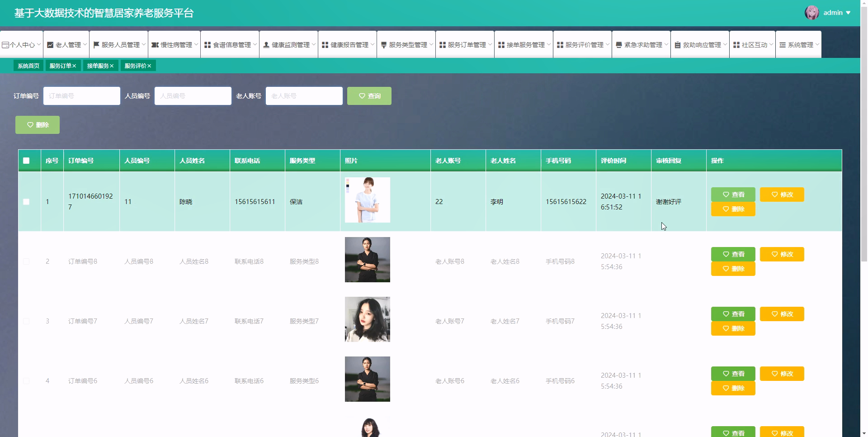Click 修改 for 订单编号7 row
Screen dimensions: 868x437
[782, 314]
